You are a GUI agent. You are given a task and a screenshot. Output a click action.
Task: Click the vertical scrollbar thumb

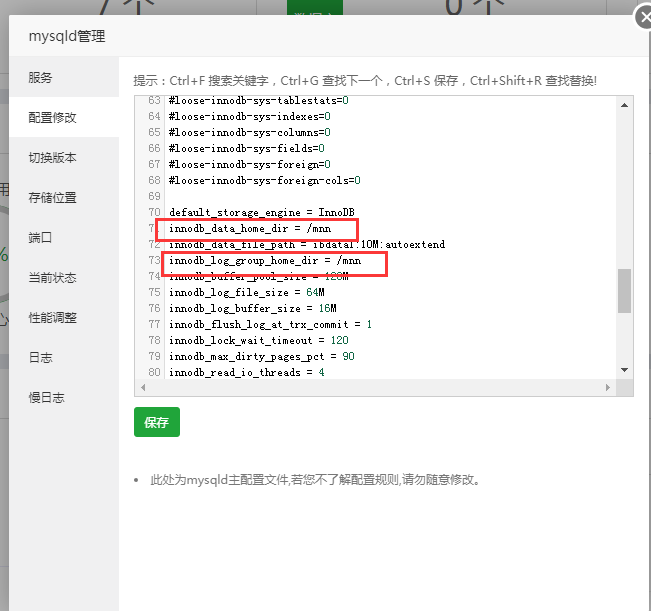pos(624,291)
